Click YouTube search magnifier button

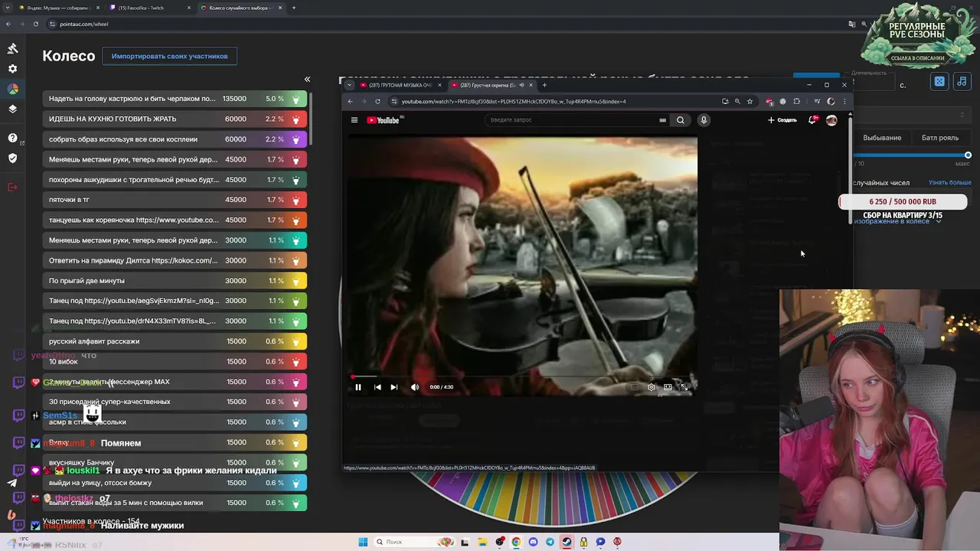click(x=680, y=120)
